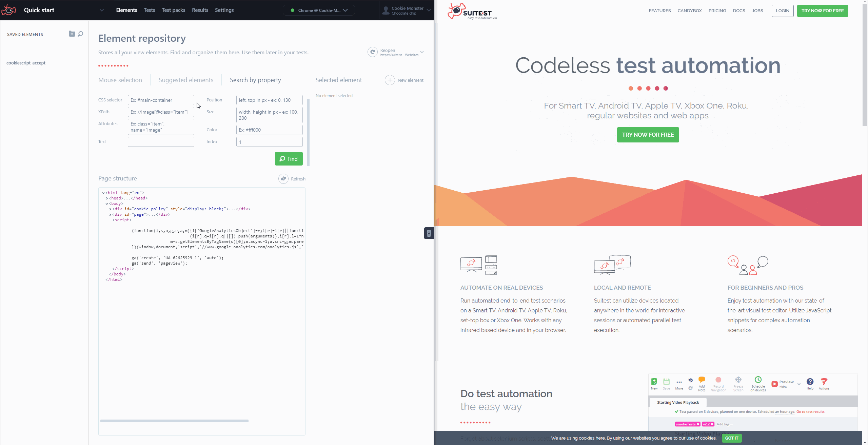868x445 pixels.
Task: Remove the v2.2 tag
Action: click(x=712, y=424)
